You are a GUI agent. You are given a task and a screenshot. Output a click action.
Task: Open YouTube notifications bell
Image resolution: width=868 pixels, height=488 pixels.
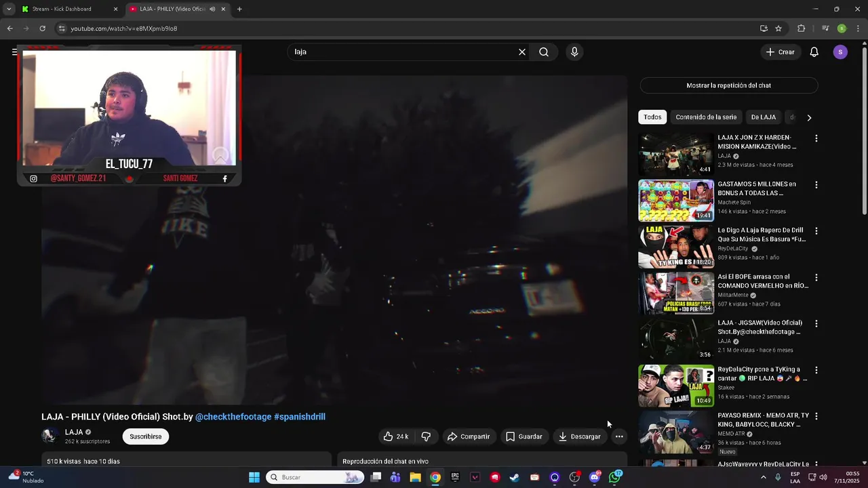(x=814, y=52)
